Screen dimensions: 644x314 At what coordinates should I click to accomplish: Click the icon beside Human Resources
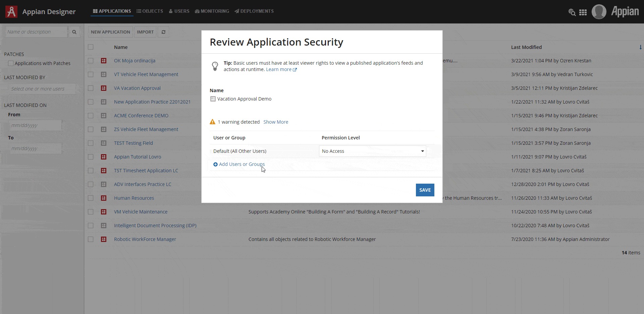tap(104, 198)
